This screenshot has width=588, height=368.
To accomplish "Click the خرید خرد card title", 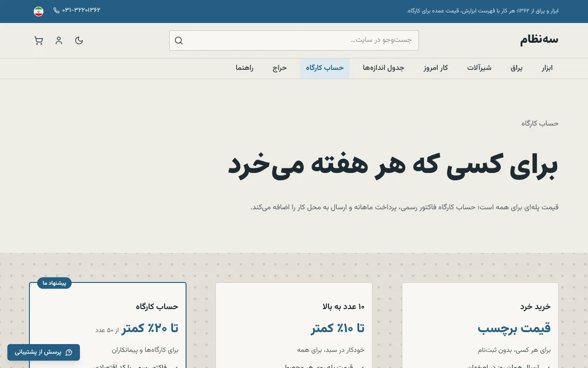I will (x=536, y=306).
